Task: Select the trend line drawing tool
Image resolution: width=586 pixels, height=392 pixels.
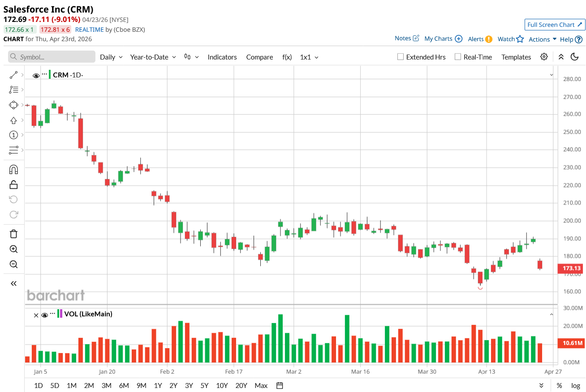Action: pos(13,75)
